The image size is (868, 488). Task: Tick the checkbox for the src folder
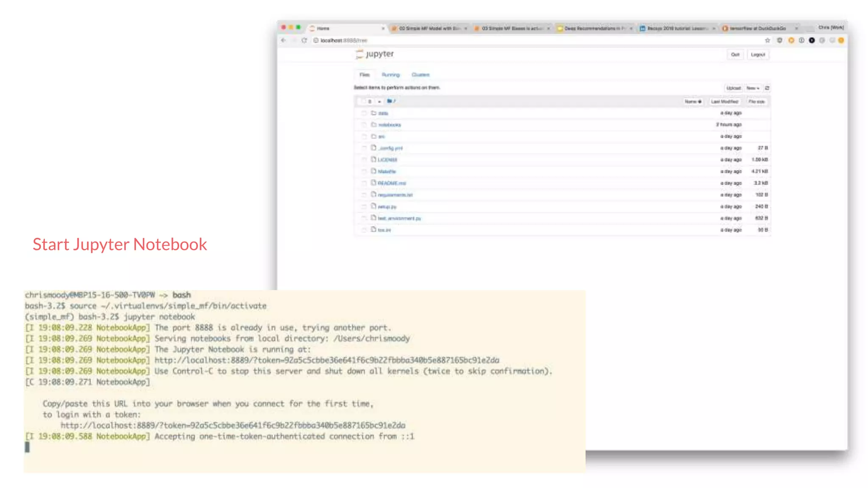tap(364, 136)
